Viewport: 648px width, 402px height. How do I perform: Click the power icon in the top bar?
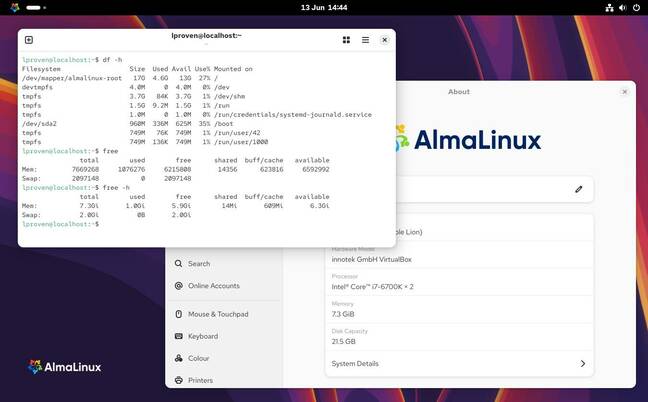coord(636,7)
